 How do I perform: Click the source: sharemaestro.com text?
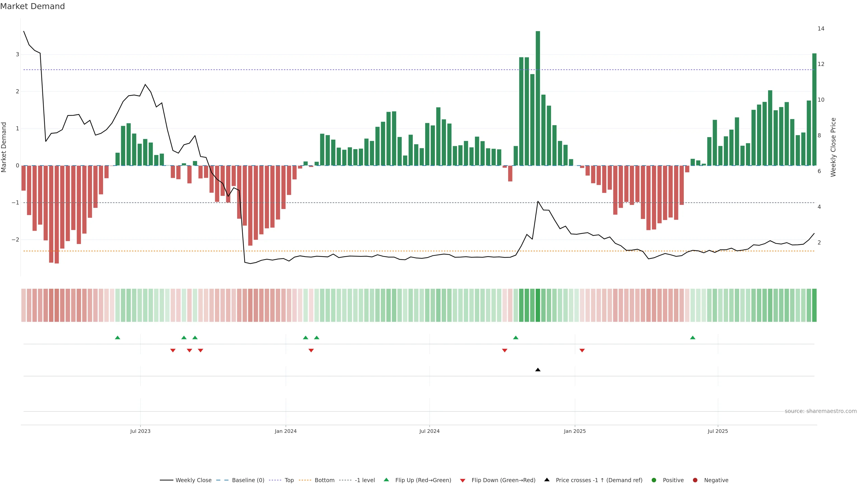[x=821, y=411]
